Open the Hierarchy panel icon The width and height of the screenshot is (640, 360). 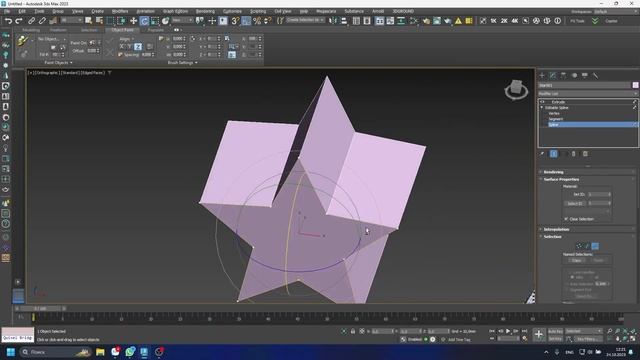point(563,75)
